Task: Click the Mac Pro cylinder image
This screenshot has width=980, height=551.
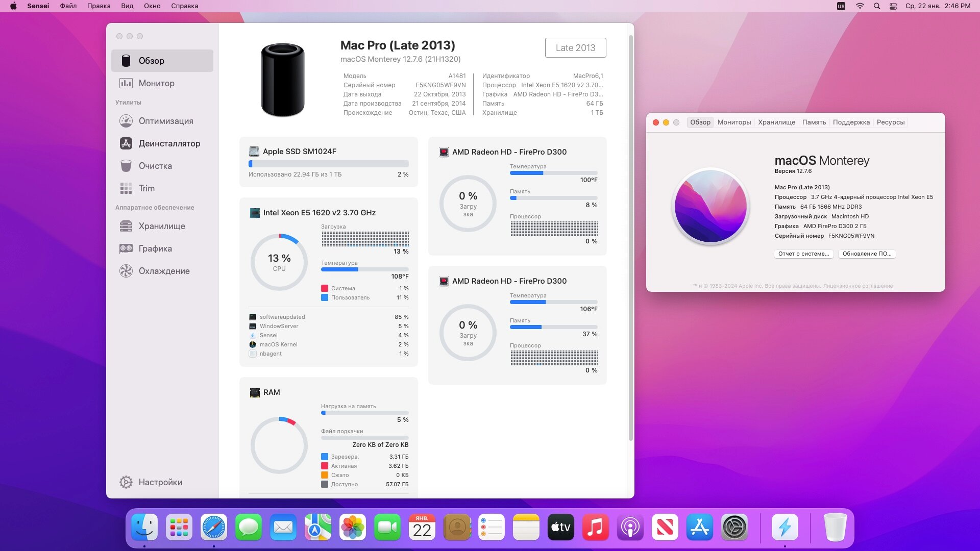Action: (282, 80)
